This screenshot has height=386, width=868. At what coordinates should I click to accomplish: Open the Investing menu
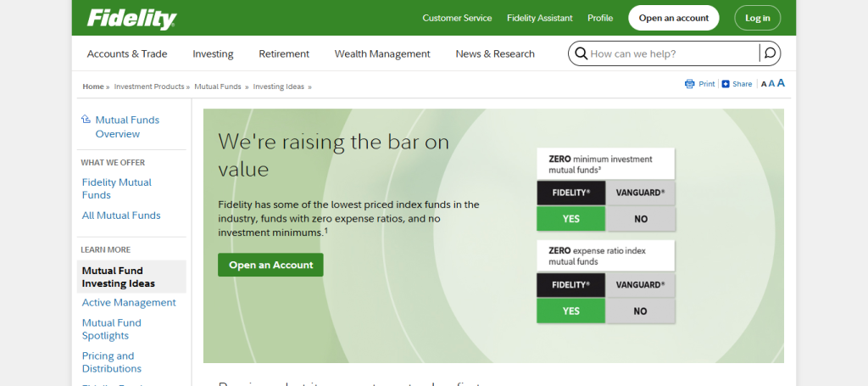tap(213, 53)
